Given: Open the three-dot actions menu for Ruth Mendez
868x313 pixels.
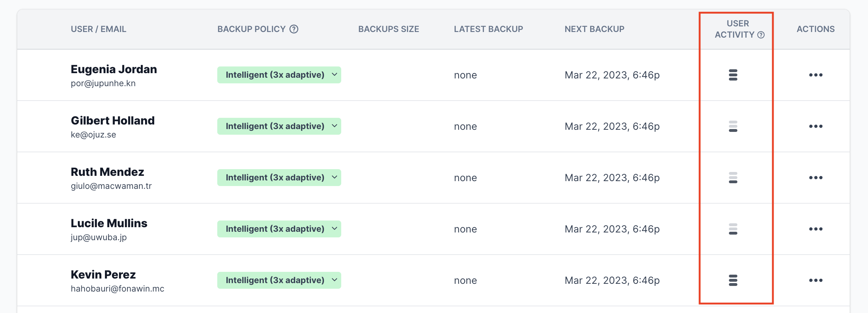Looking at the screenshot, I should pyautogui.click(x=816, y=178).
